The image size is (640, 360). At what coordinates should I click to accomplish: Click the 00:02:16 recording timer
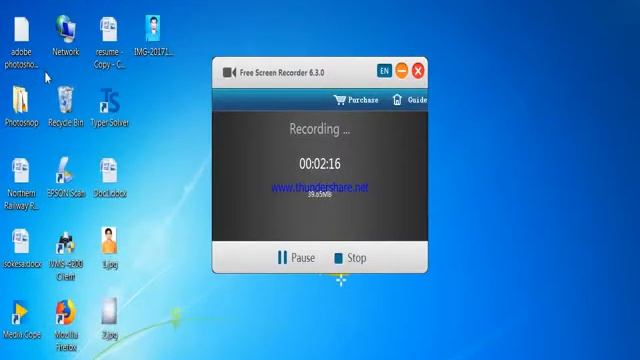320,164
